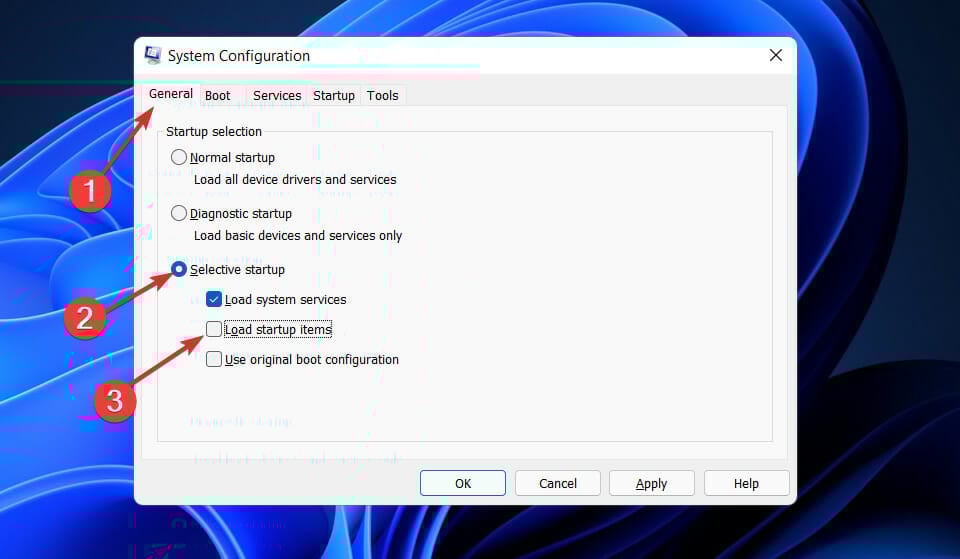Screen dimensions: 960x559
Task: Confirm with the OK button
Action: coord(463,483)
